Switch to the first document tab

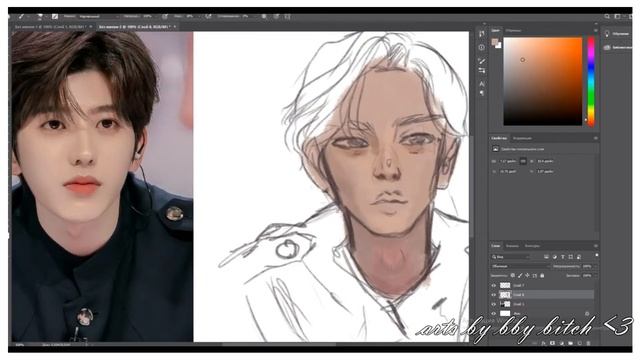pos(51,27)
